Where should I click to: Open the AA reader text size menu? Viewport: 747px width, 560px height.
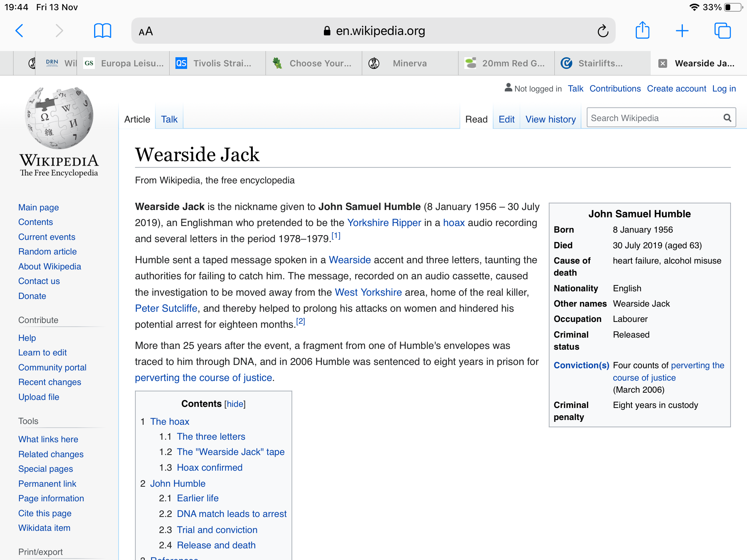point(146,31)
